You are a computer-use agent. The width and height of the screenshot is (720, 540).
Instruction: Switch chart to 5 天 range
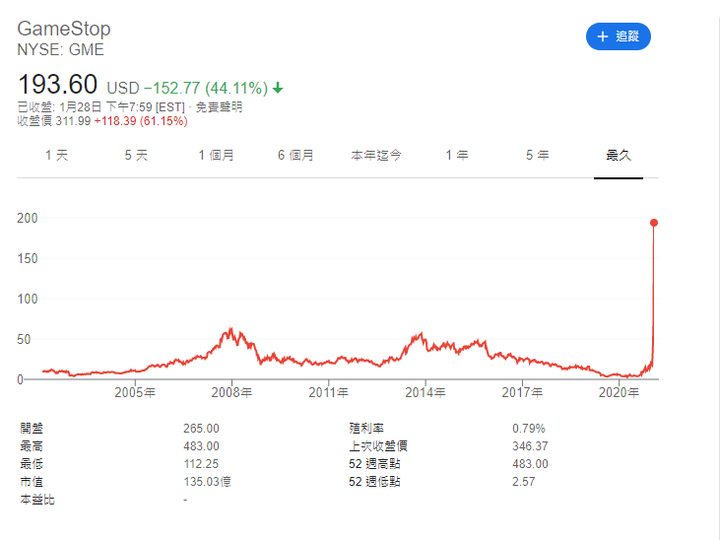136,155
